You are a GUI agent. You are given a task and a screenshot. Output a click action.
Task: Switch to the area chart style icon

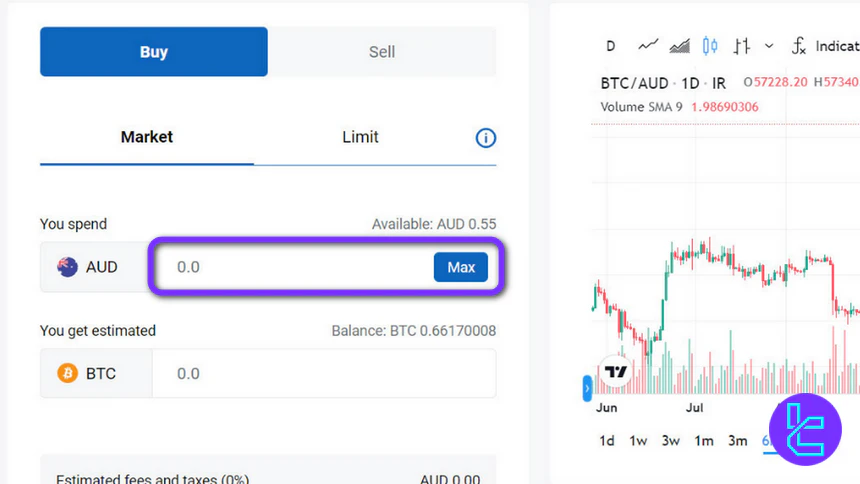679,45
